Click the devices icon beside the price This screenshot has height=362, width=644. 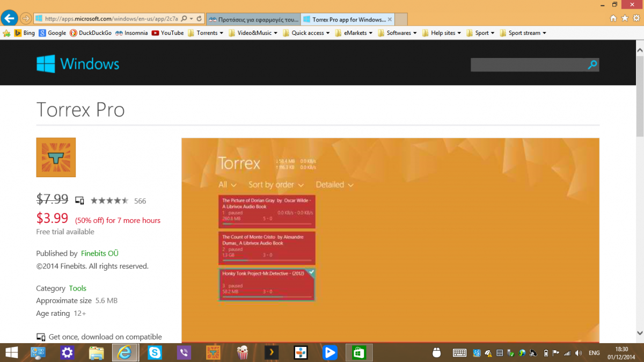(79, 200)
